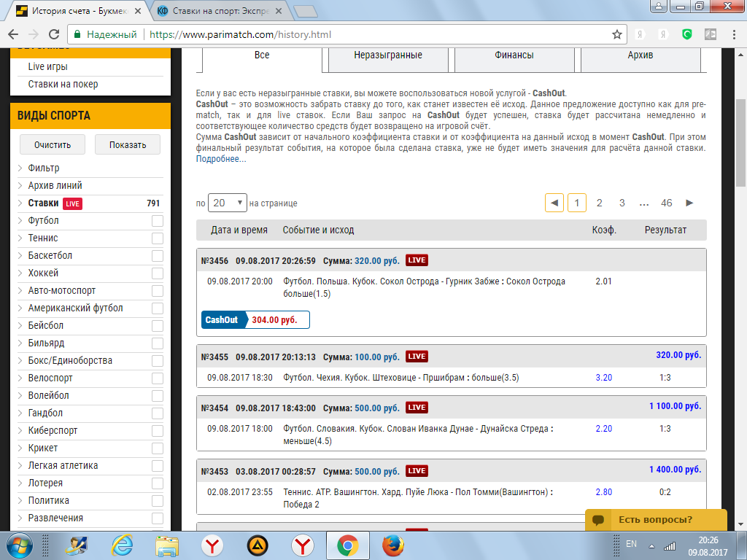Click the browser forward arrow
Image resolution: width=747 pixels, height=560 pixels.
tap(34, 34)
